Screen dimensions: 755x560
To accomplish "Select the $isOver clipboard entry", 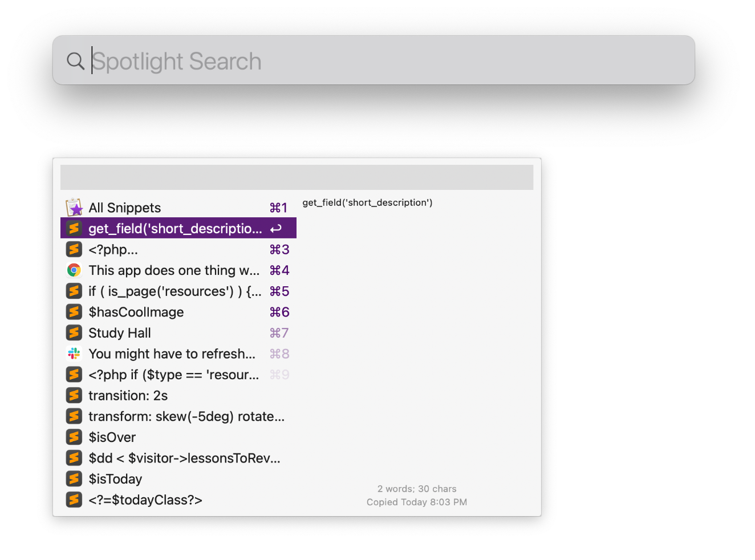I will click(x=178, y=437).
